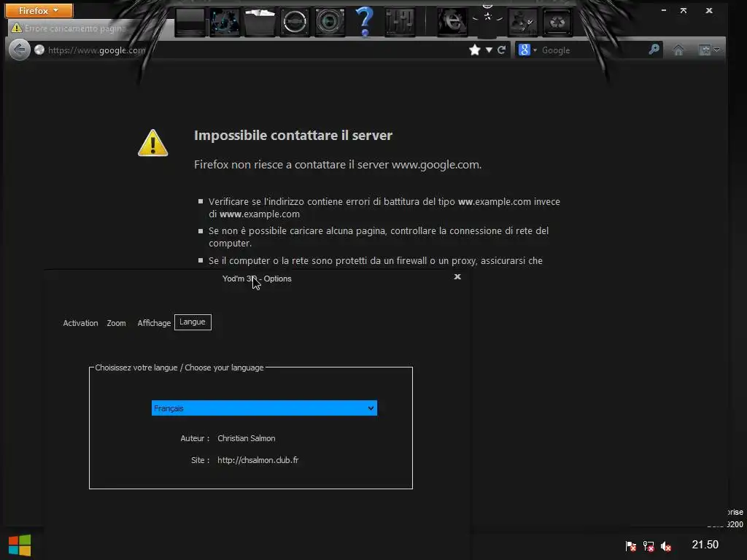The width and height of the screenshot is (747, 560).
Task: Click the star emblem dock icon
Action: [487, 19]
